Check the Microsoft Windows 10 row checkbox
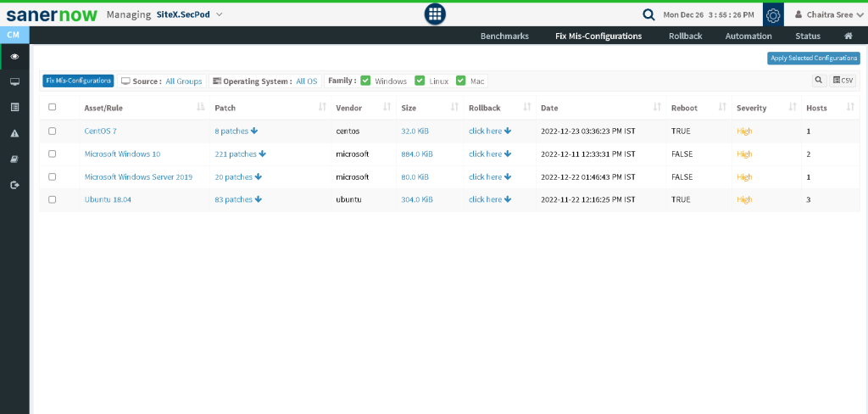Image resolution: width=868 pixels, height=414 pixels. tap(52, 154)
